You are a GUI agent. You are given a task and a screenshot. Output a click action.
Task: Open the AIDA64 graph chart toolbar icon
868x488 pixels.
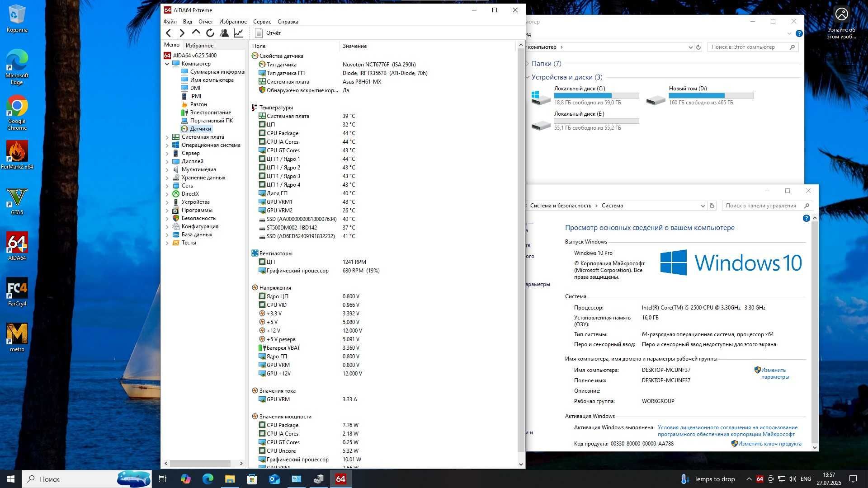click(x=238, y=33)
